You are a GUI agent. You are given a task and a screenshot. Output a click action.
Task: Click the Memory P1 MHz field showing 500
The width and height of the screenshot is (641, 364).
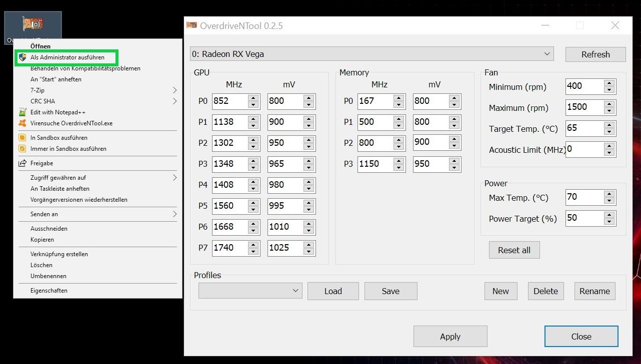click(375, 122)
